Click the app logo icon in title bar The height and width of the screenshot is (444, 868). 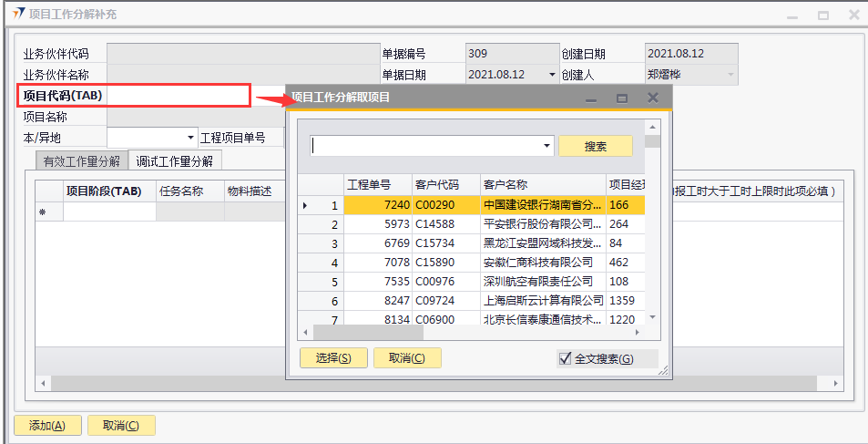[17, 15]
